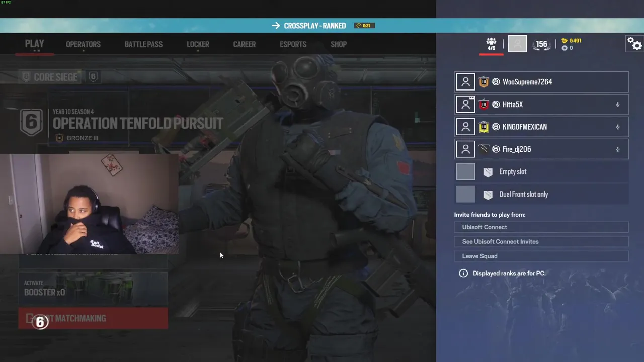Image resolution: width=644 pixels, height=362 pixels.
Task: Open the OPERATORS tab
Action: pos(83,44)
